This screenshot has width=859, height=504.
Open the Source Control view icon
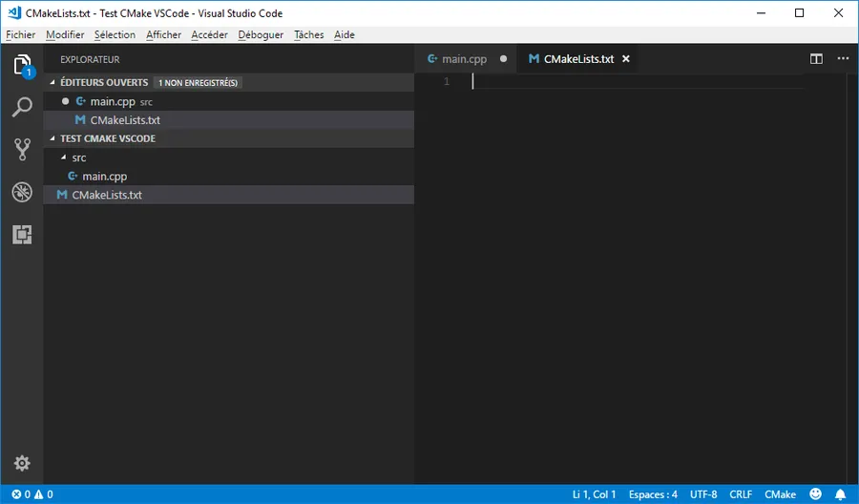(22, 149)
